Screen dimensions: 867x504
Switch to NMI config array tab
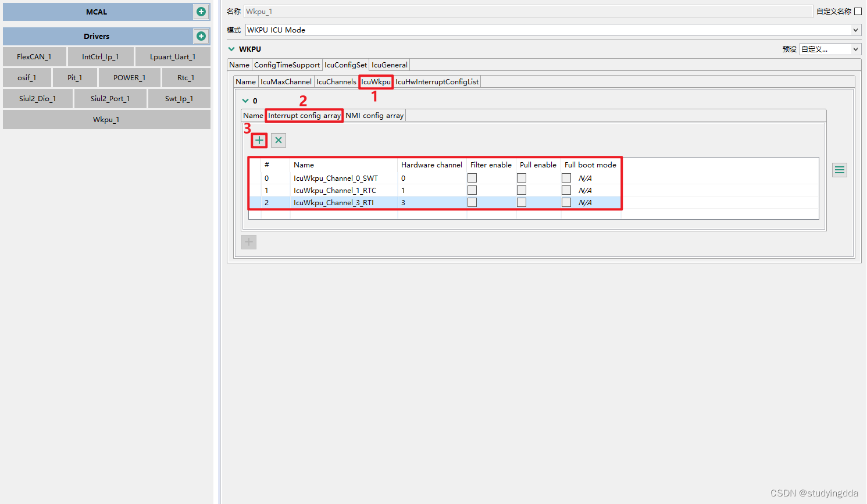pyautogui.click(x=374, y=115)
